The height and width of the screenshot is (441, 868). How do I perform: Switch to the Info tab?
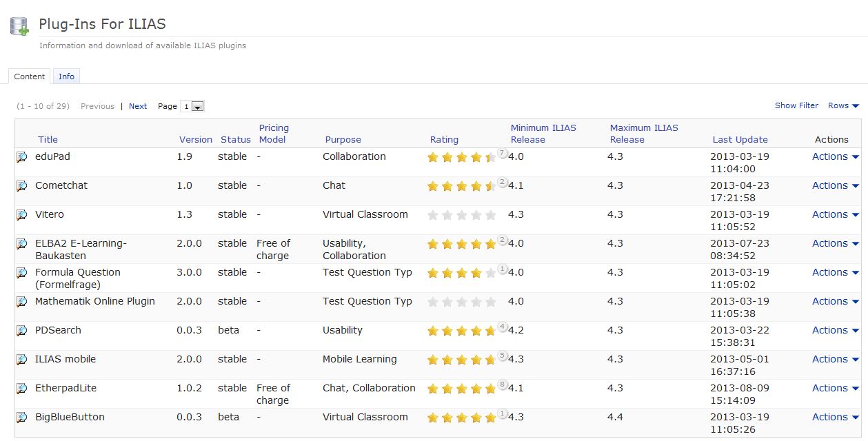[66, 76]
